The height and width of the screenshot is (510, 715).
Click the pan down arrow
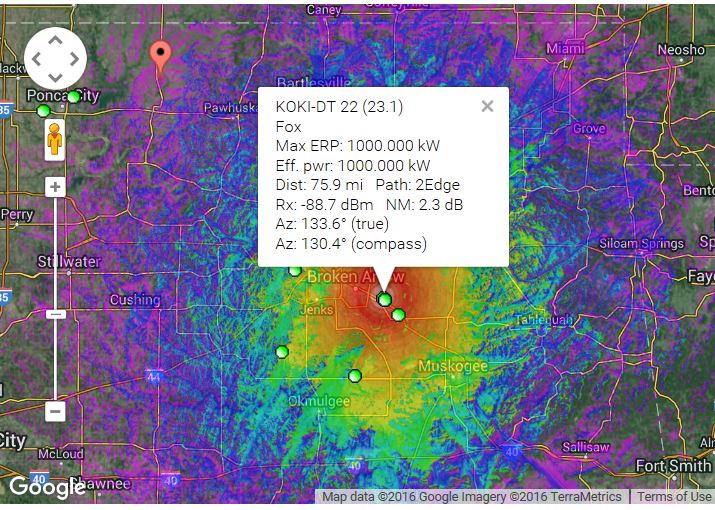(54, 76)
